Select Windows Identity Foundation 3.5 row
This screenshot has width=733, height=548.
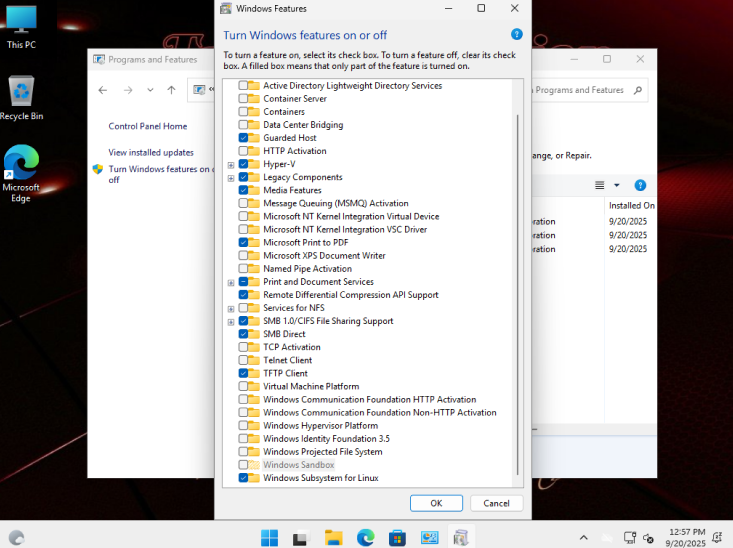[x=326, y=439]
